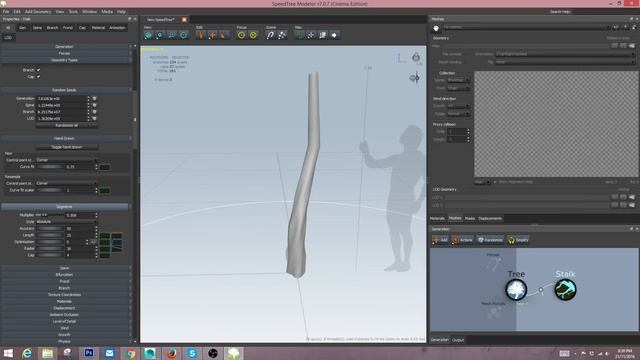This screenshot has width=640, height=360.
Task: Click the fourth View toolbar icon
Action: 184,35
